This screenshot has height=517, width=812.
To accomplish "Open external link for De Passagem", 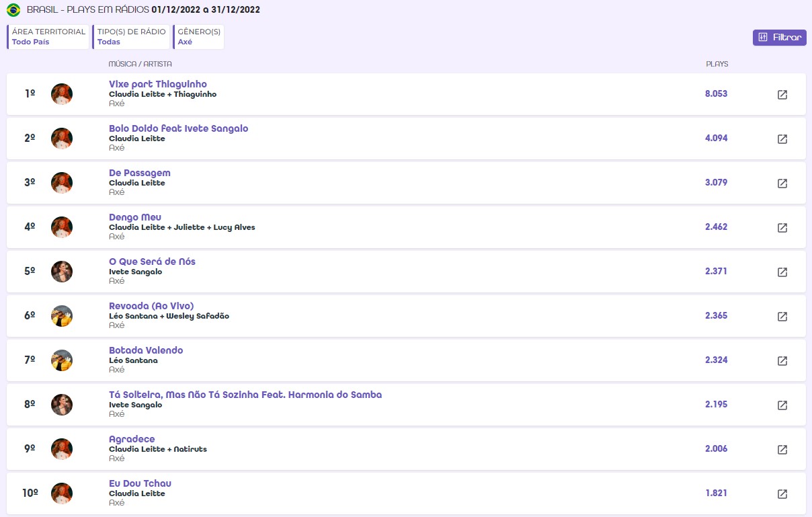I will 782,184.
